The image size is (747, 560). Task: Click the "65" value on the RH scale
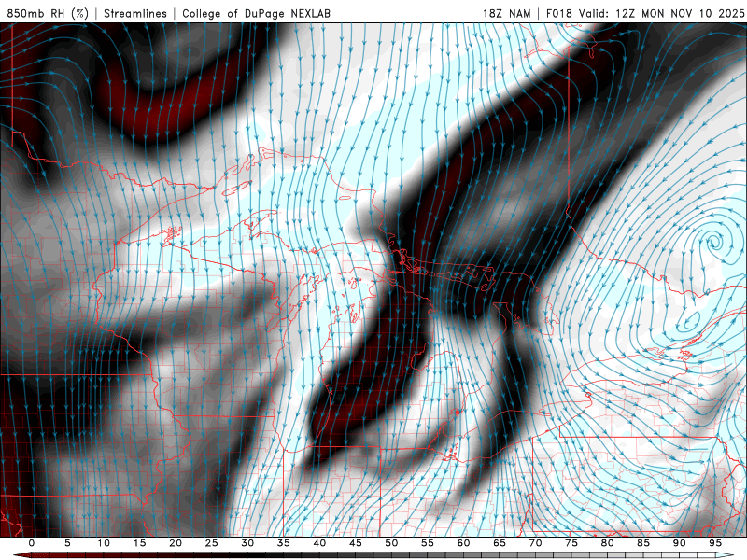point(500,543)
